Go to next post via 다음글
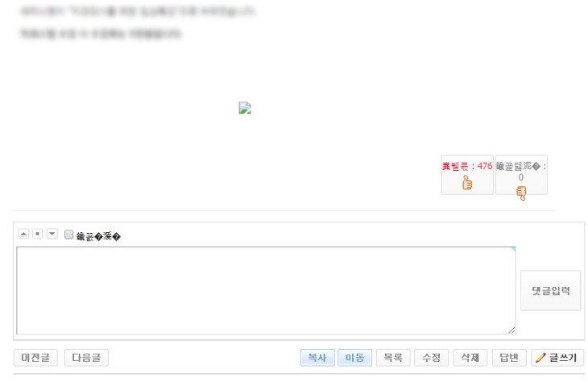 click(x=86, y=358)
